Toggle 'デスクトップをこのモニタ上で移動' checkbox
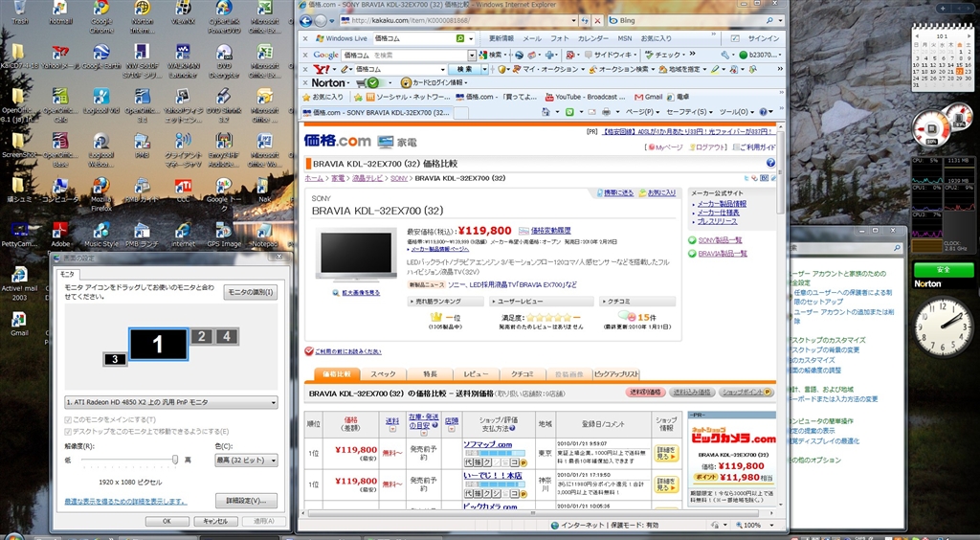Image resolution: width=980 pixels, height=540 pixels. (68, 432)
